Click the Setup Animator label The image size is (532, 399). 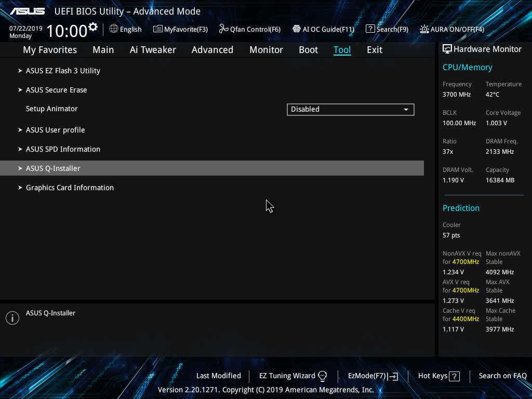tap(51, 109)
